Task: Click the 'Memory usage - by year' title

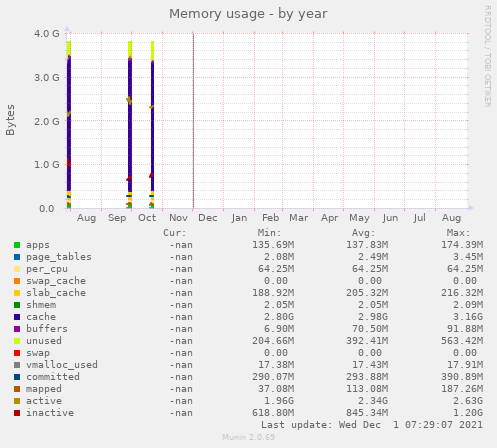Action: point(248,14)
